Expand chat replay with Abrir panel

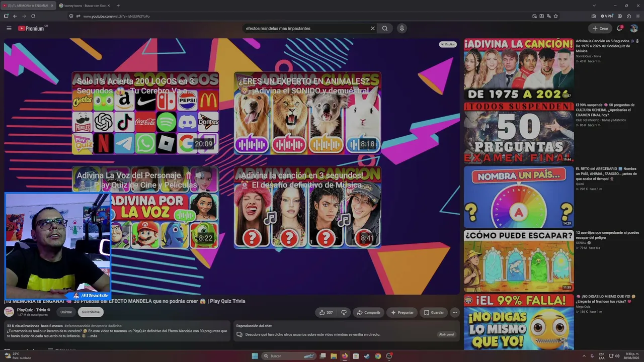(x=446, y=334)
